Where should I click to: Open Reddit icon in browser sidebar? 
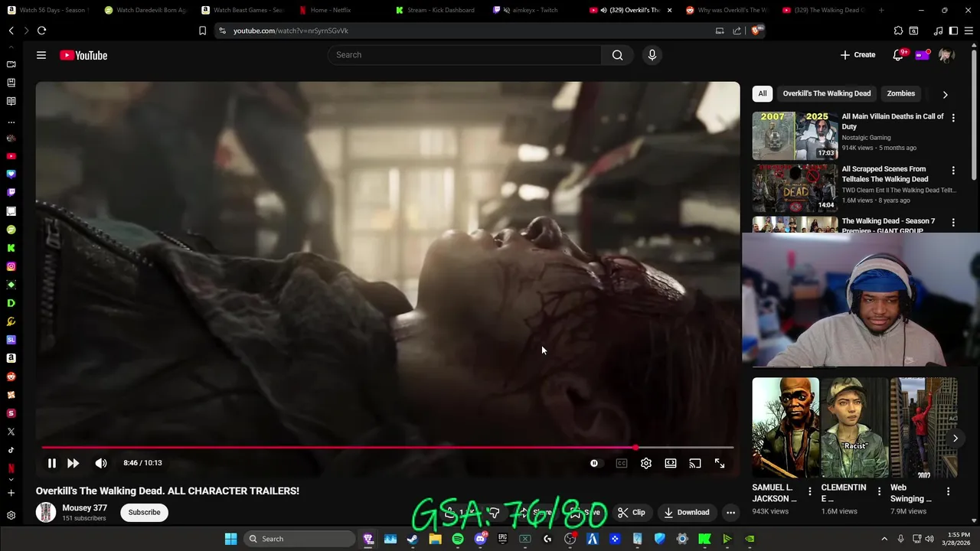coord(11,377)
